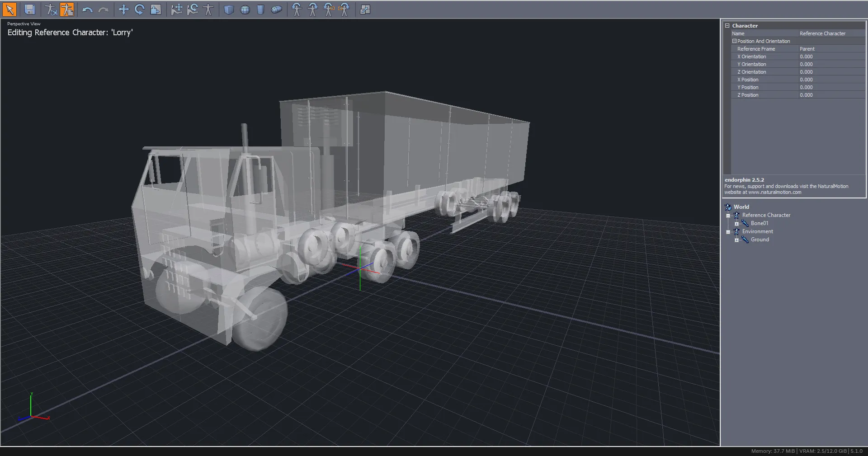Click the Ground bone icon

tap(745, 240)
